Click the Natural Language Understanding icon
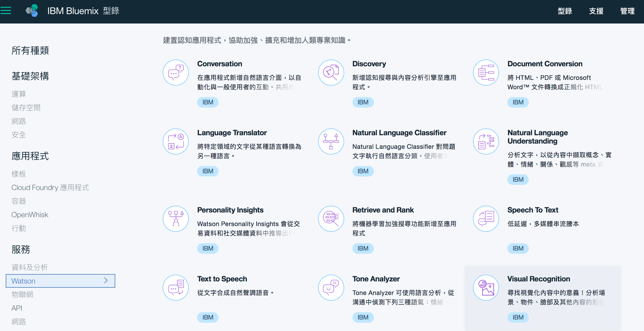 point(486,141)
